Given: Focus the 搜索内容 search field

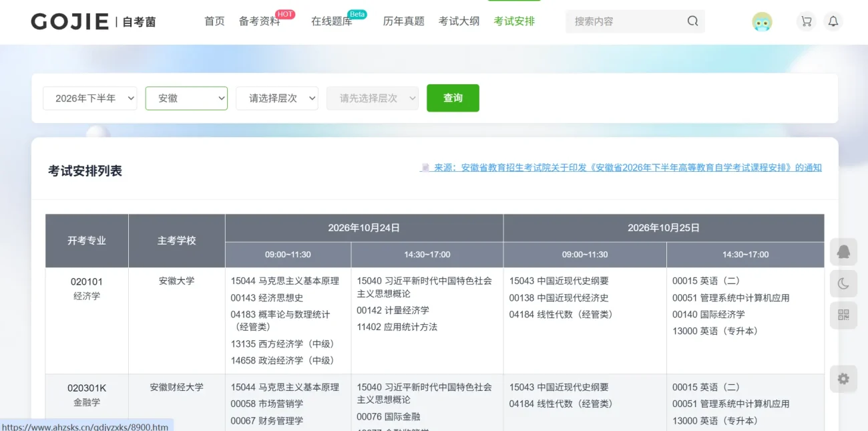Looking at the screenshot, I should [x=628, y=21].
